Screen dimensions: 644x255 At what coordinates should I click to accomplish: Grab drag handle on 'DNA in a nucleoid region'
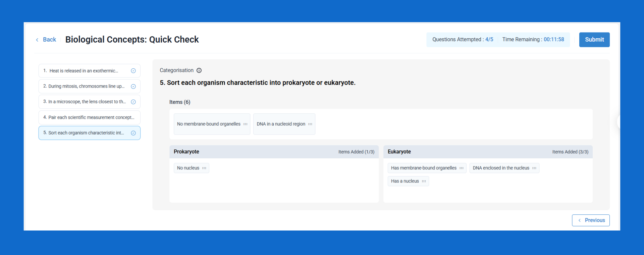[x=310, y=124]
